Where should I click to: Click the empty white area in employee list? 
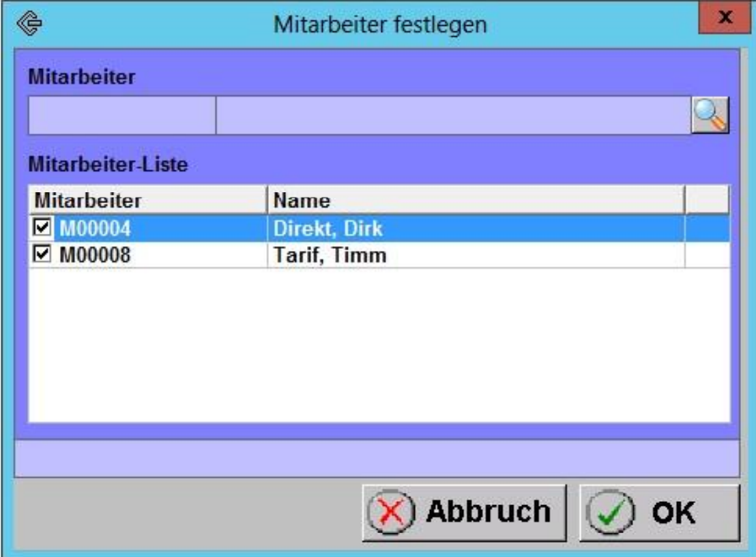pyautogui.click(x=379, y=344)
